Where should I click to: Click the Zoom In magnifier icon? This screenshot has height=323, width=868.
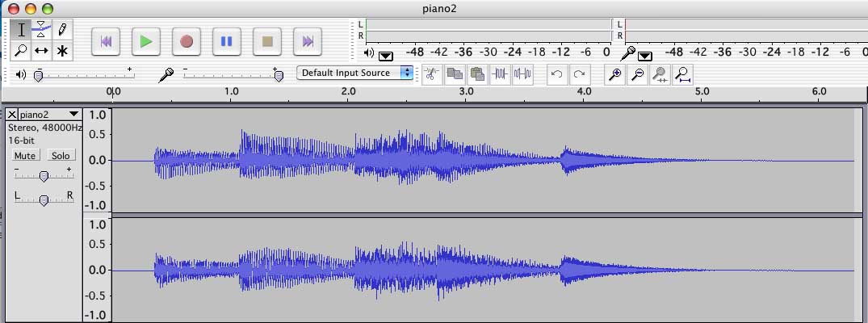[x=615, y=74]
